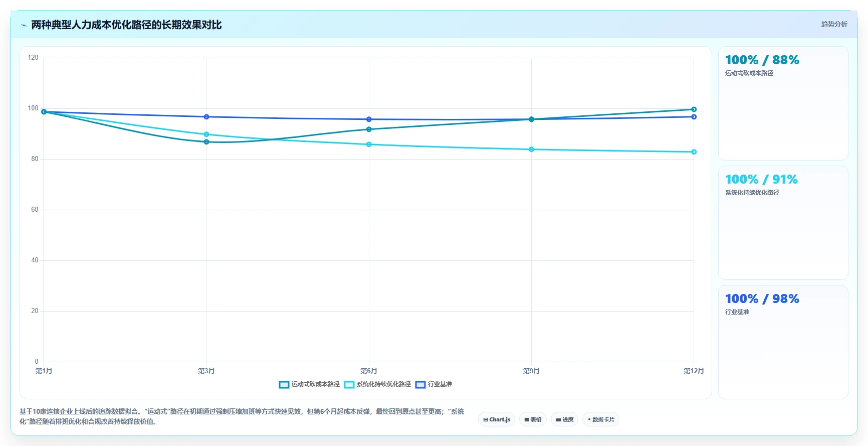Click the 数据卡片 tag chip
The height and width of the screenshot is (446, 868).
pyautogui.click(x=601, y=419)
